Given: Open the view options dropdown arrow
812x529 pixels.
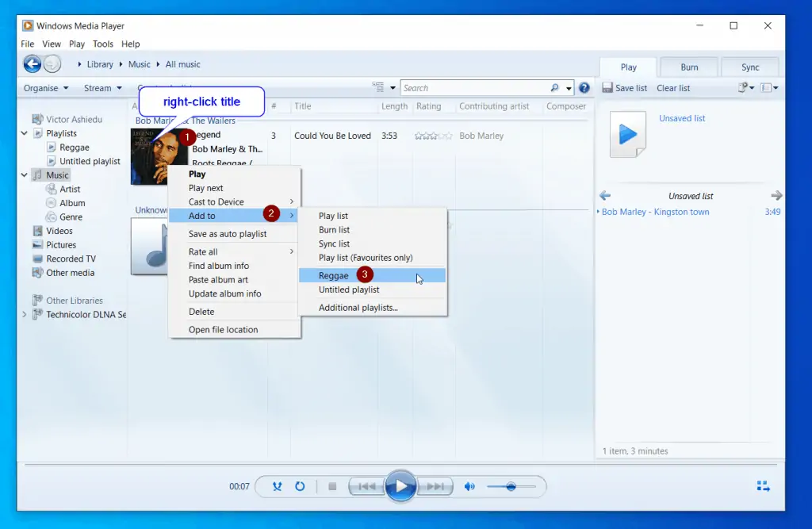Looking at the screenshot, I should pyautogui.click(x=393, y=87).
